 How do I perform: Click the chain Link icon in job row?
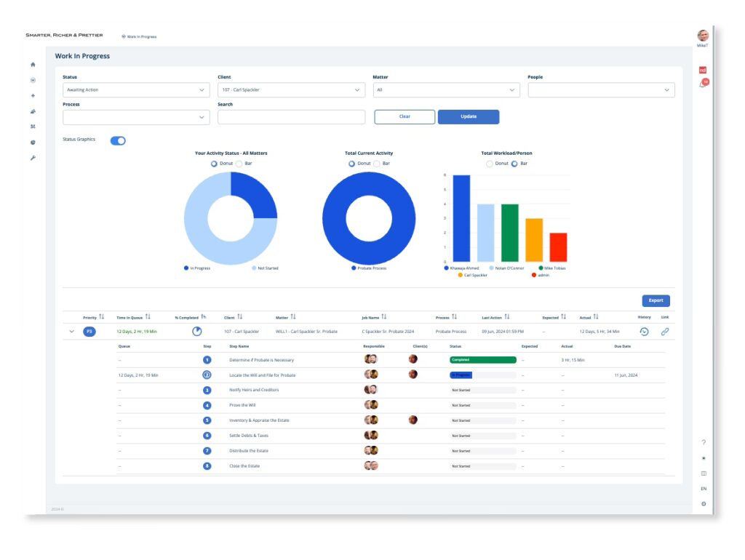664,332
